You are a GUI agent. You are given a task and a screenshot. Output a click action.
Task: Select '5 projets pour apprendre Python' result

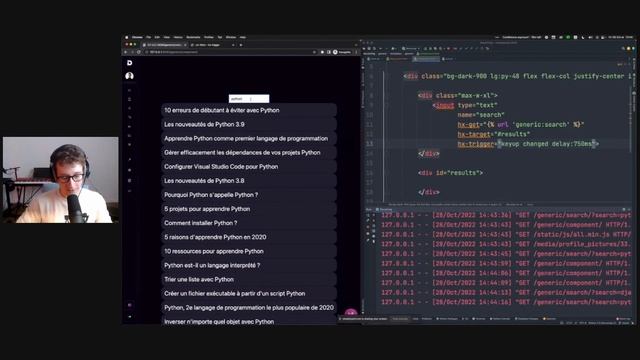249,209
